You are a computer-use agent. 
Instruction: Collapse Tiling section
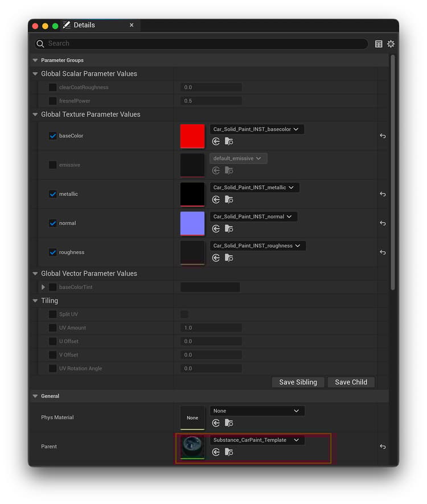[35, 301]
